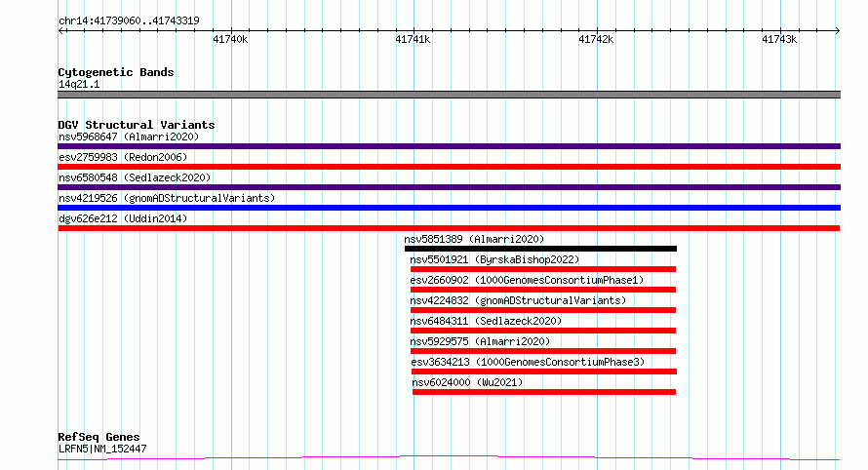Click the chr14:41739060..41743319 region label
This screenshot has width=868, height=470.
click(x=129, y=20)
